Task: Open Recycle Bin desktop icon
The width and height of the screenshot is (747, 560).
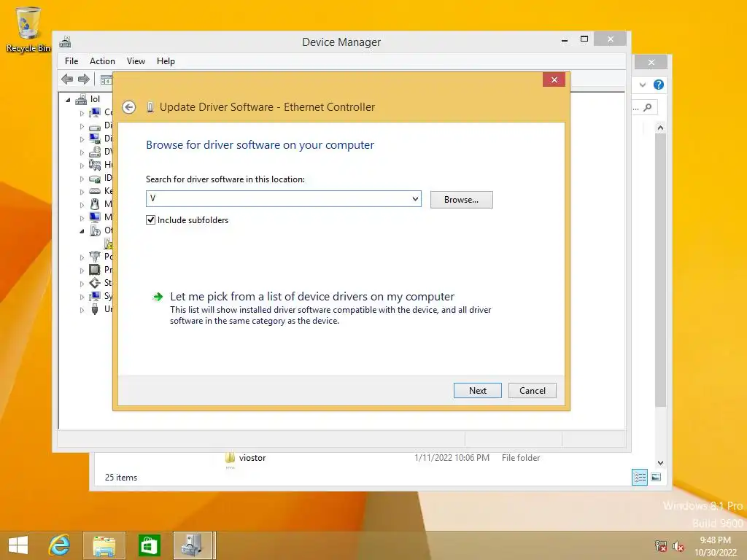Action: pos(28,29)
